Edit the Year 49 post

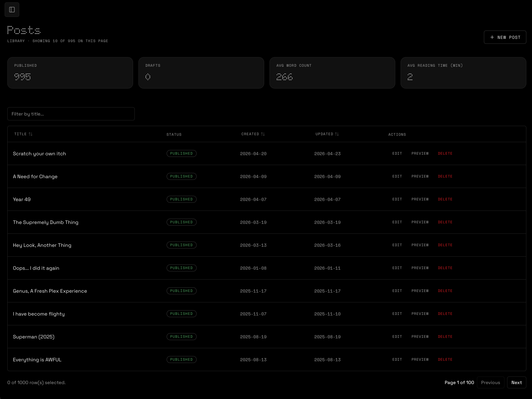pyautogui.click(x=397, y=199)
